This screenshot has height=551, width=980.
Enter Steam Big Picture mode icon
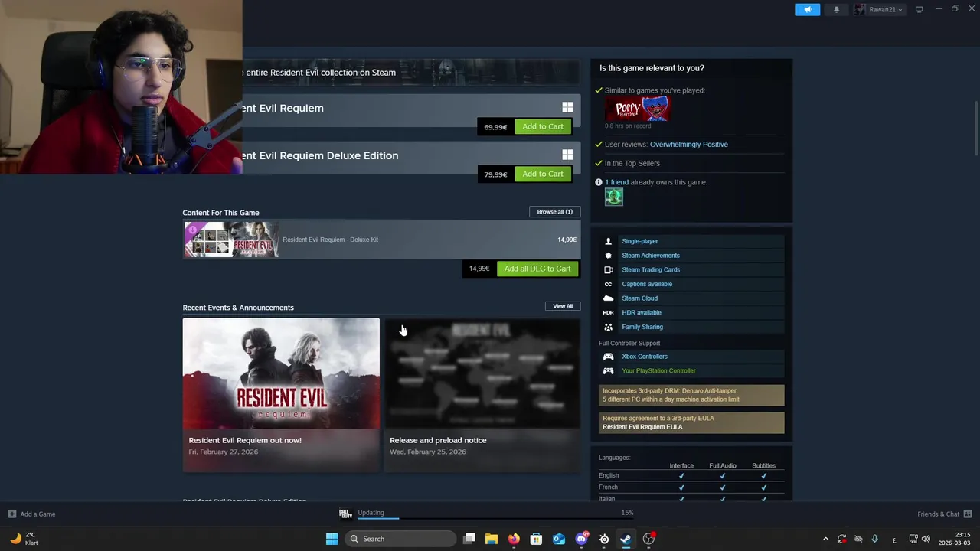point(920,9)
